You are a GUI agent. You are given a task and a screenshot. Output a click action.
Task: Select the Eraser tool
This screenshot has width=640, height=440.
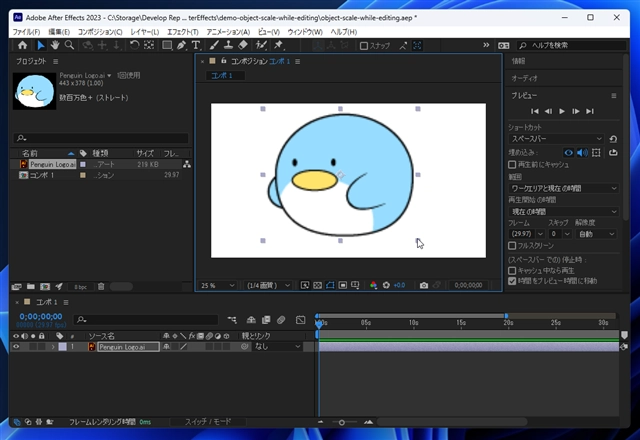[242, 45]
